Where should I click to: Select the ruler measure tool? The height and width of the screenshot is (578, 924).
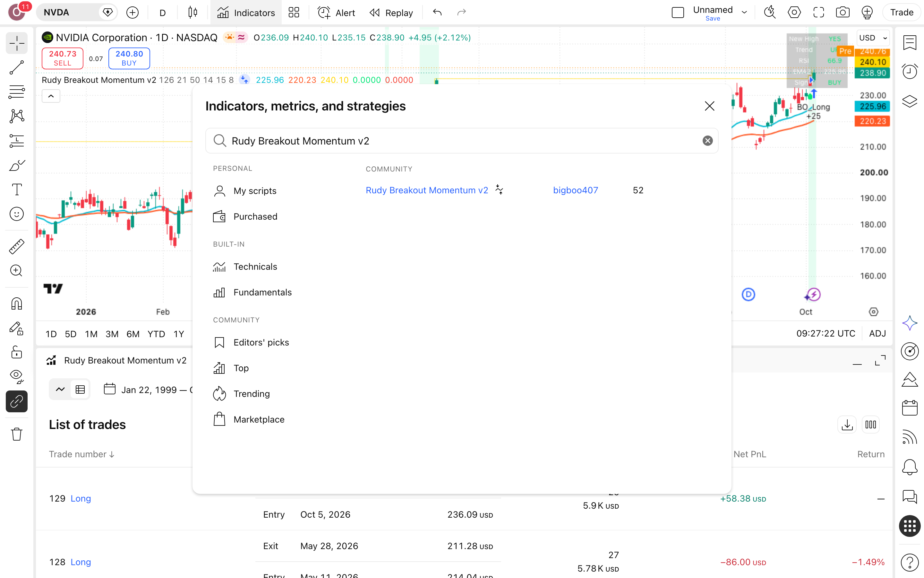click(x=16, y=247)
